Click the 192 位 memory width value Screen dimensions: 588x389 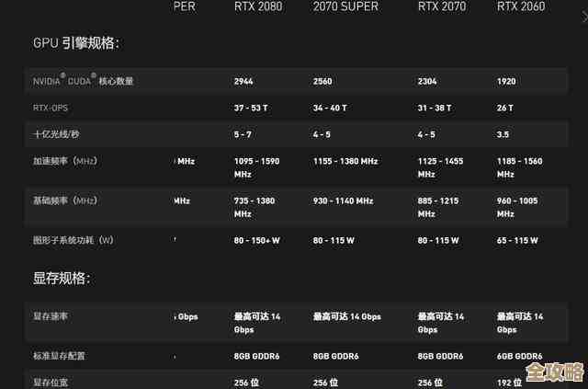[x=511, y=382]
